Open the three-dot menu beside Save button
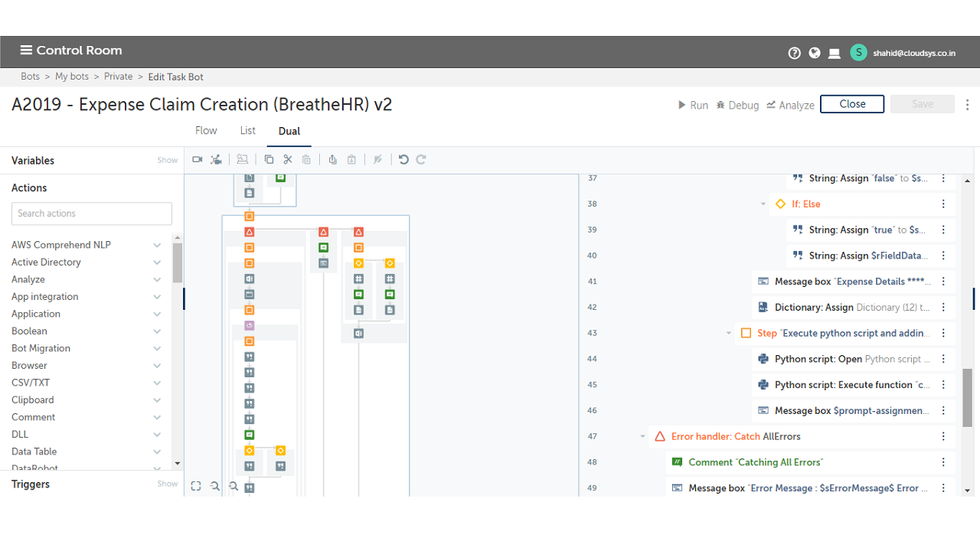 (x=968, y=105)
